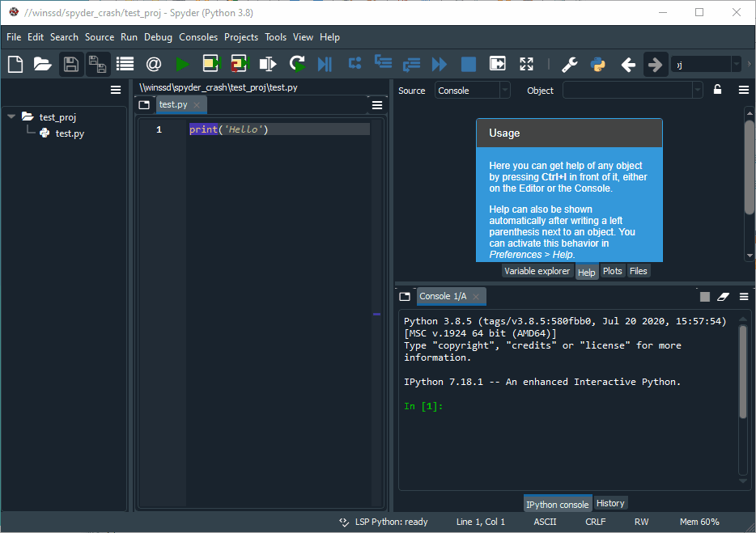Save all files icon
756x533 pixels.
pos(98,64)
